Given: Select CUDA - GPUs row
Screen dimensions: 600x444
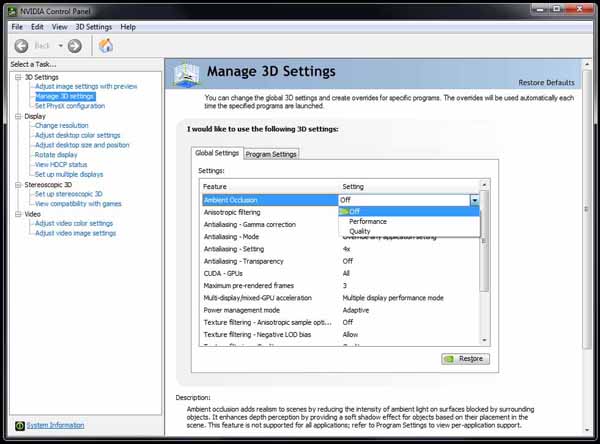Looking at the screenshot, I should pyautogui.click(x=341, y=274).
